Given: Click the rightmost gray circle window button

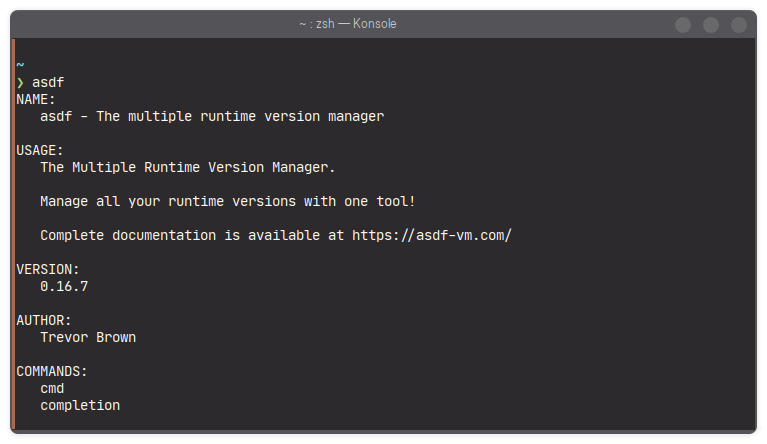Looking at the screenshot, I should click(x=739, y=25).
